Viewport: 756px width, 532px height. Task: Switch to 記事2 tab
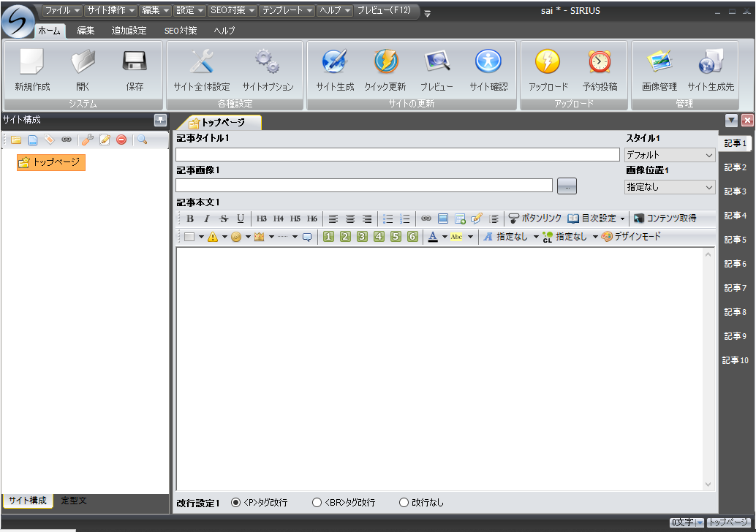[x=735, y=167]
